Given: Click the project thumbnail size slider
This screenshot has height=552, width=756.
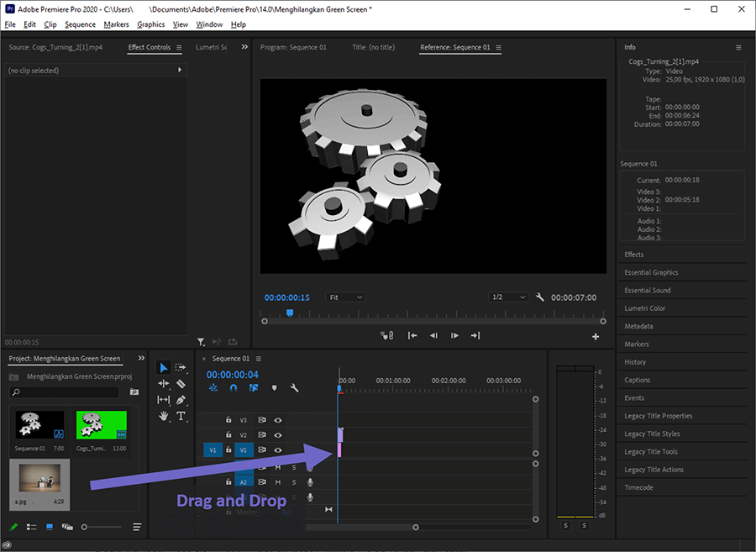Looking at the screenshot, I should click(102, 527).
